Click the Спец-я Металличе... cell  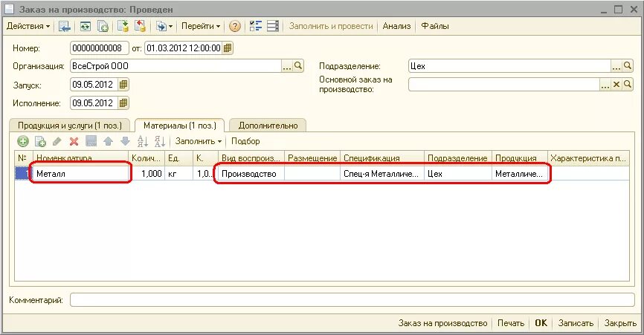(x=382, y=174)
